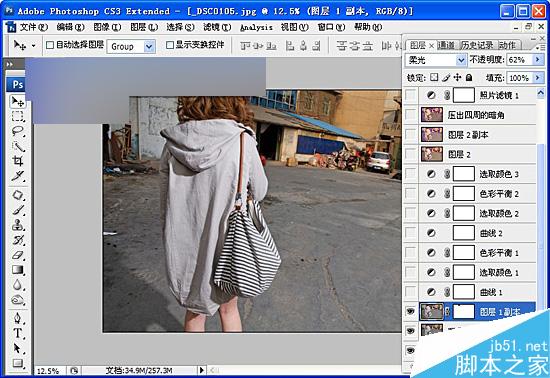Select the Pen tool
The image size is (550, 378).
(x=18, y=318)
